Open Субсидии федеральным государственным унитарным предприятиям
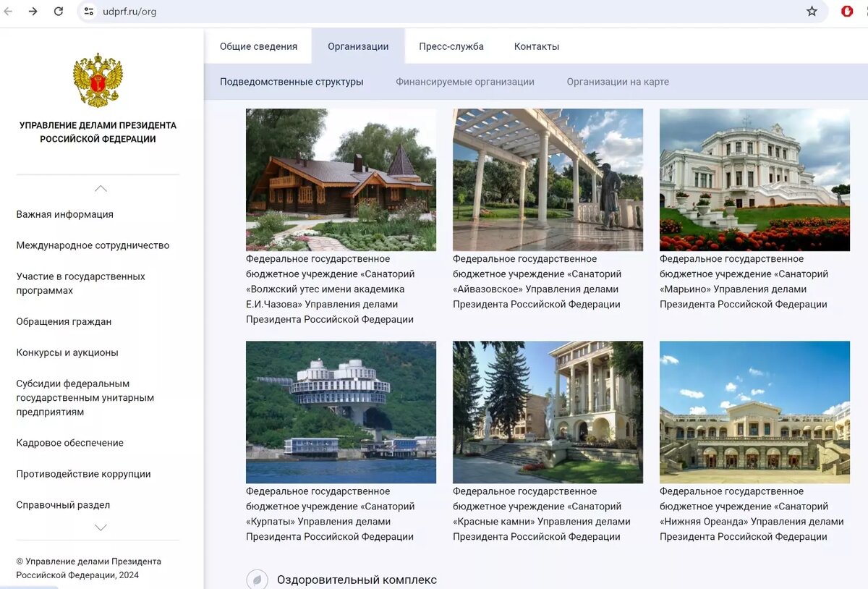This screenshot has width=868, height=589. [85, 398]
